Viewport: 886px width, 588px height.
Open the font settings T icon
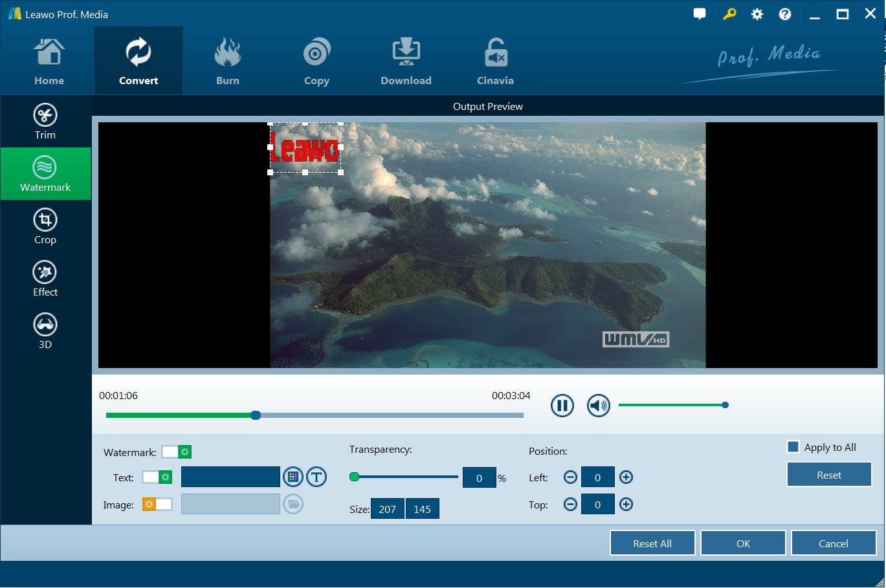(316, 477)
